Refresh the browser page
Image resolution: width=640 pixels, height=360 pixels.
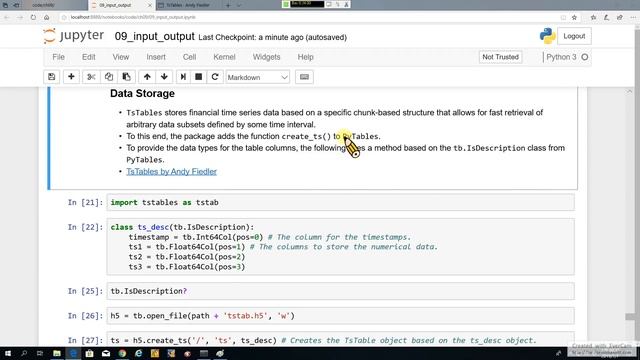(33, 17)
